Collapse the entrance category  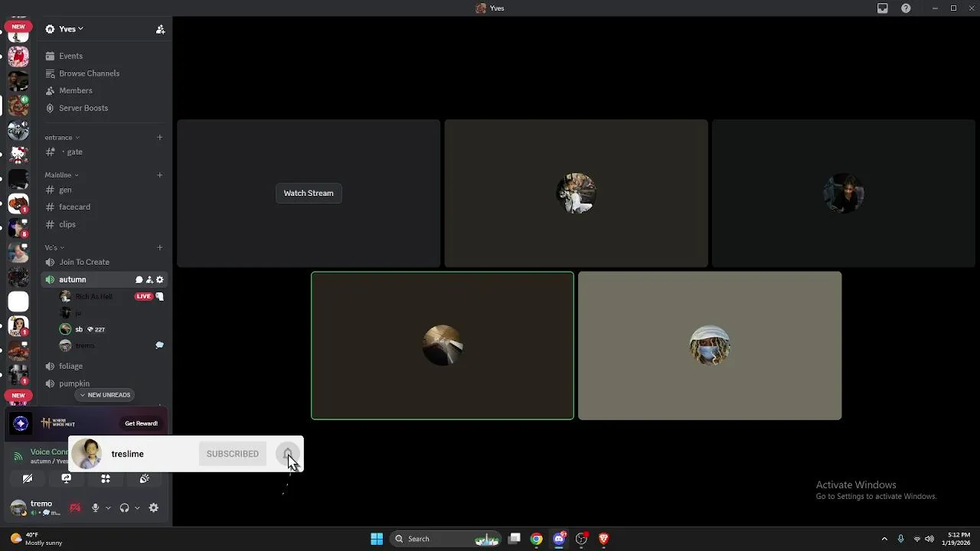coord(62,138)
